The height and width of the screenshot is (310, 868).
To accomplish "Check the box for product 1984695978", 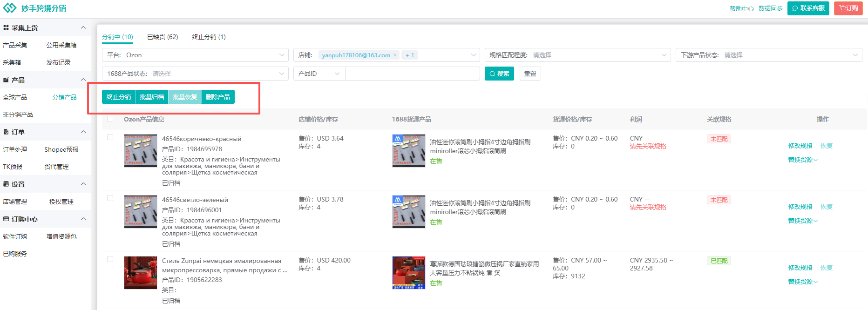I will pyautogui.click(x=110, y=137).
